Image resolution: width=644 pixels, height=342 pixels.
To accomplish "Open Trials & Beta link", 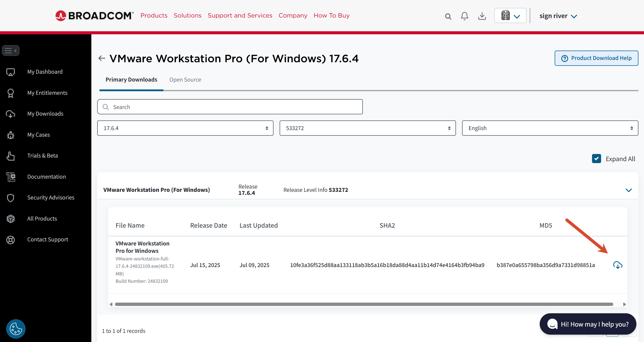I will 43,156.
